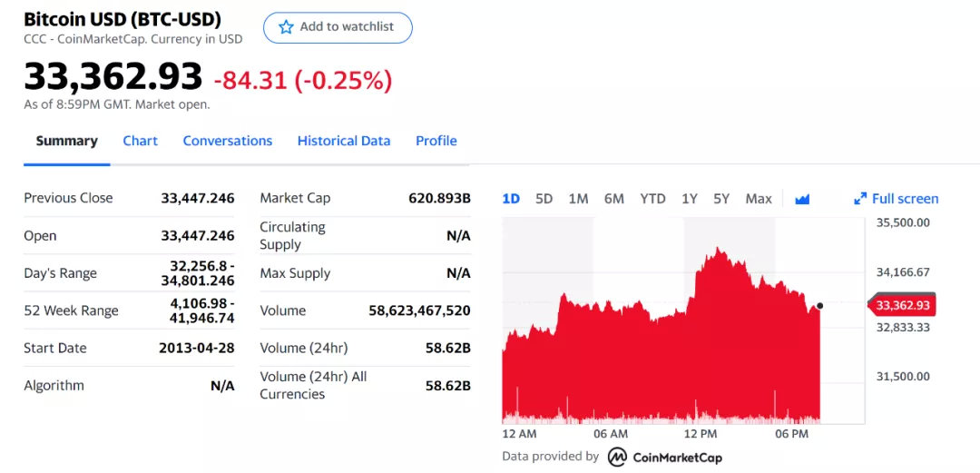Show the YTD chart range
Image resolution: width=980 pixels, height=473 pixels.
click(652, 199)
